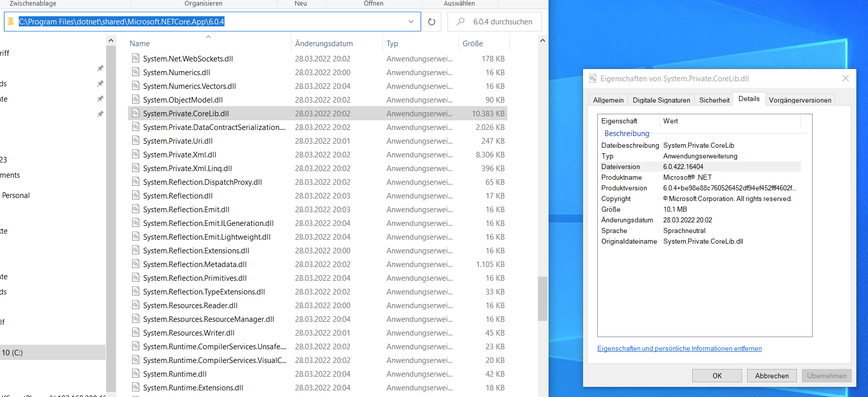Switch to the Allgemein tab
The height and width of the screenshot is (397, 868).
[608, 100]
